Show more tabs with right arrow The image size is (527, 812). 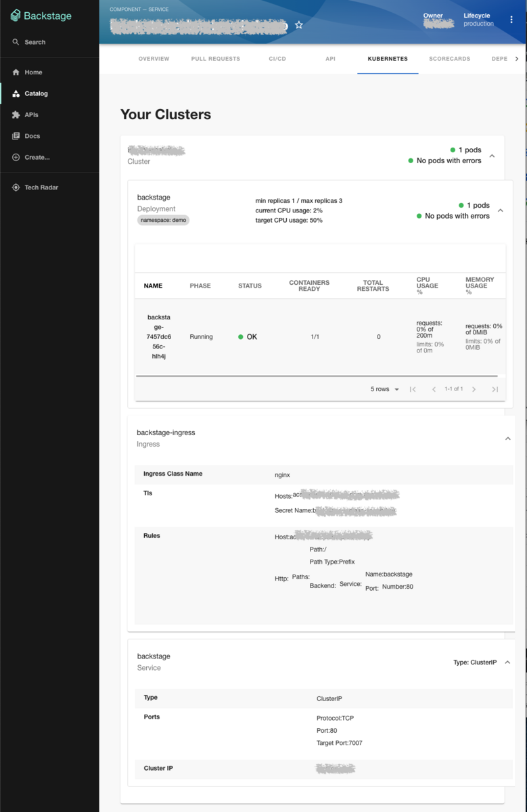pyautogui.click(x=517, y=59)
